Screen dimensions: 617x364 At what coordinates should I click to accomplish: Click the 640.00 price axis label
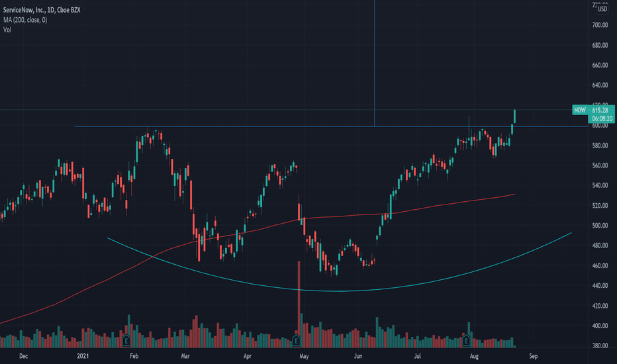(600, 85)
